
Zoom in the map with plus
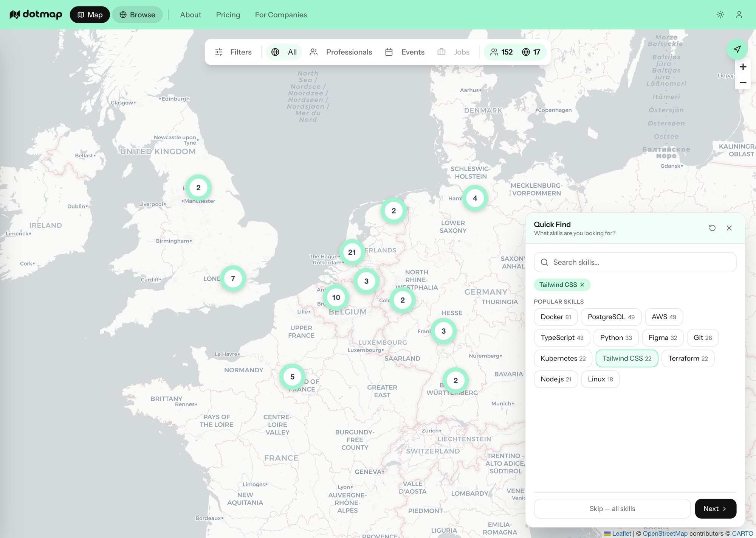(743, 67)
